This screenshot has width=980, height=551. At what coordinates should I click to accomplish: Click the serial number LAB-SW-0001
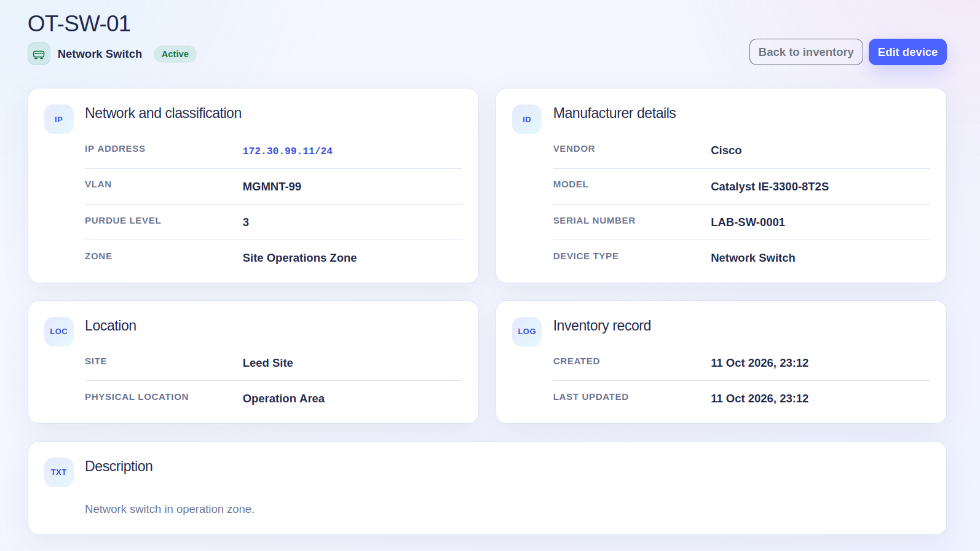tap(748, 222)
